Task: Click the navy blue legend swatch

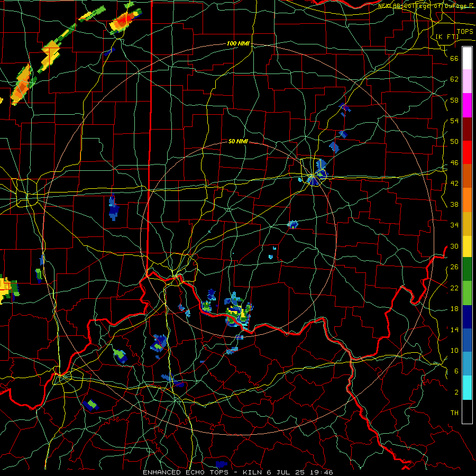Action: [467, 317]
